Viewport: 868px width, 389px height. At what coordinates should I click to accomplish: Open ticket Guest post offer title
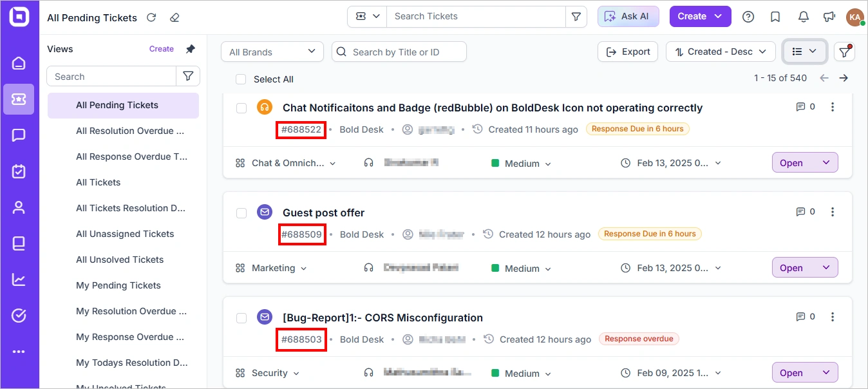(324, 213)
